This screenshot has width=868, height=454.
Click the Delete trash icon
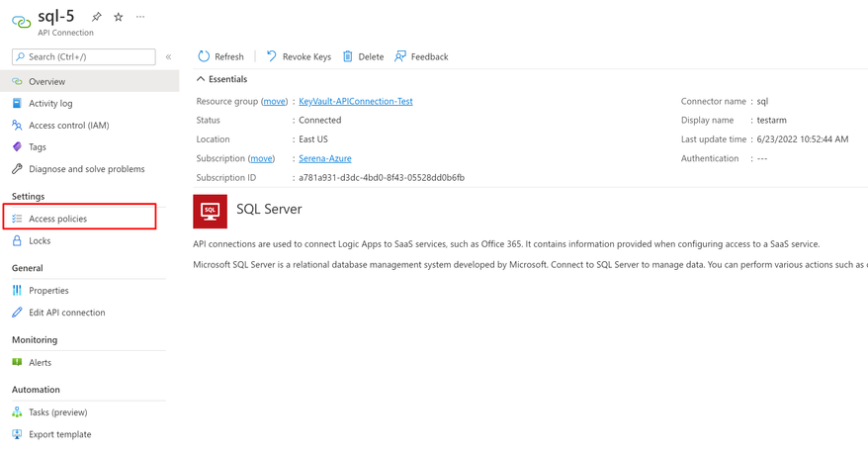click(x=348, y=56)
